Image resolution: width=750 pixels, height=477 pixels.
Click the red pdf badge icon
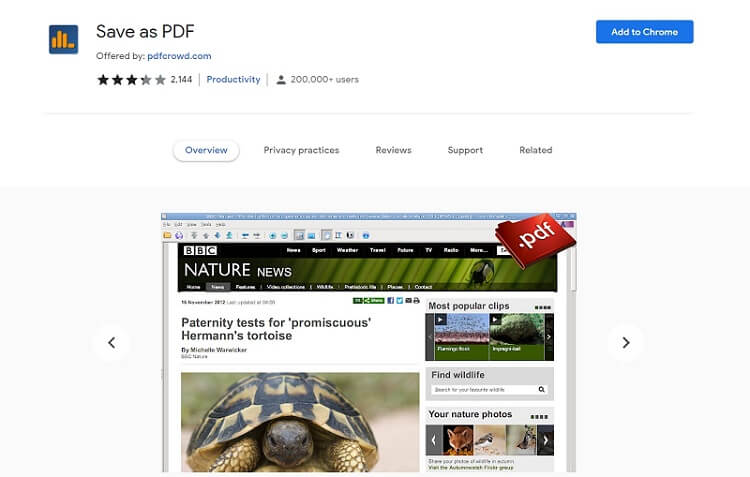coord(535,240)
